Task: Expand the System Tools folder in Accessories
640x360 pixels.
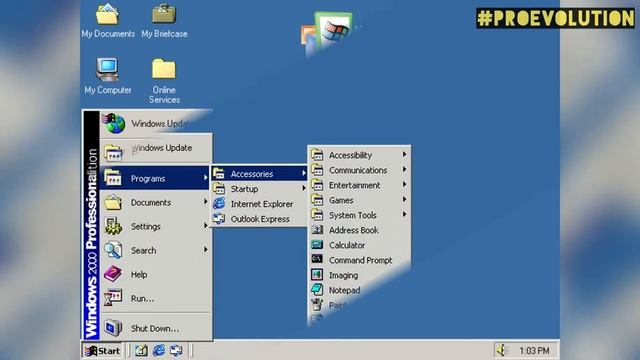Action: [359, 215]
